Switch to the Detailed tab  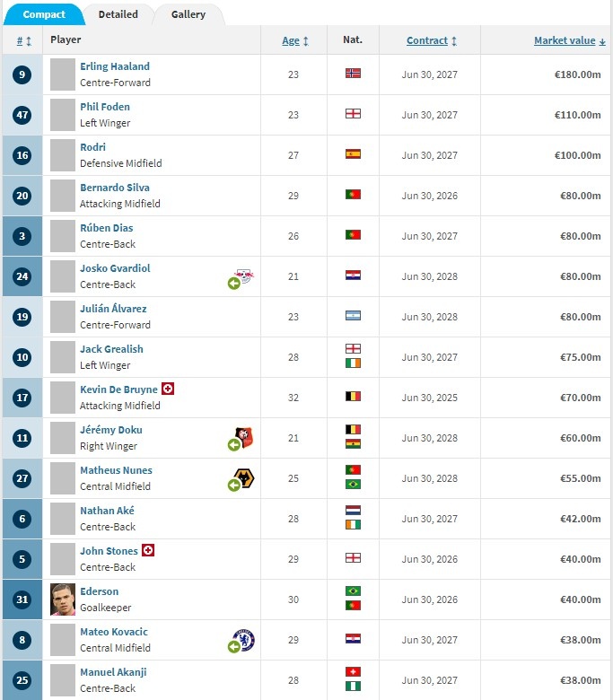(x=118, y=14)
